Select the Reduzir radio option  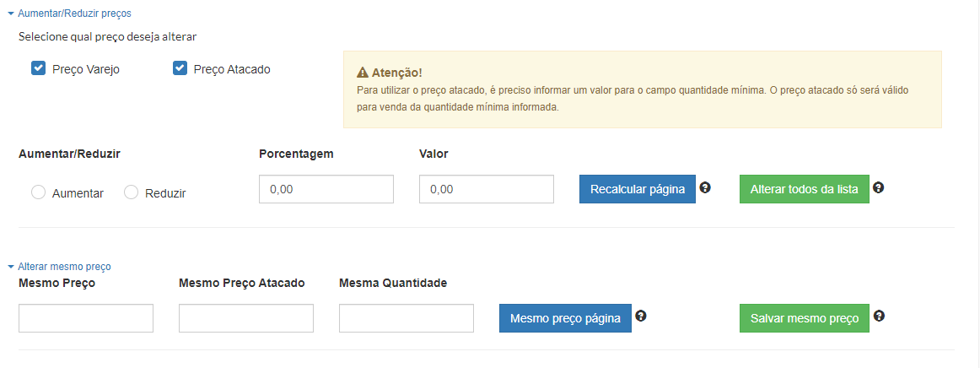pyautogui.click(x=132, y=192)
